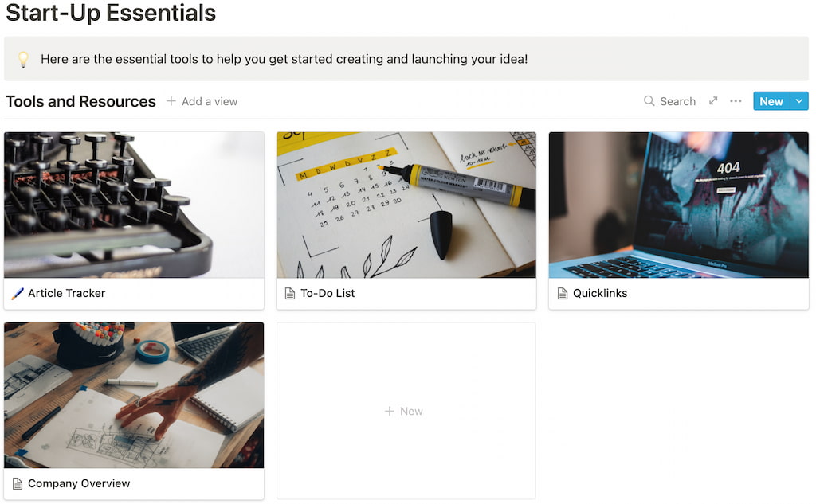Open the Company Overview page
Viewport: 816px width, 504px height.
(80, 483)
